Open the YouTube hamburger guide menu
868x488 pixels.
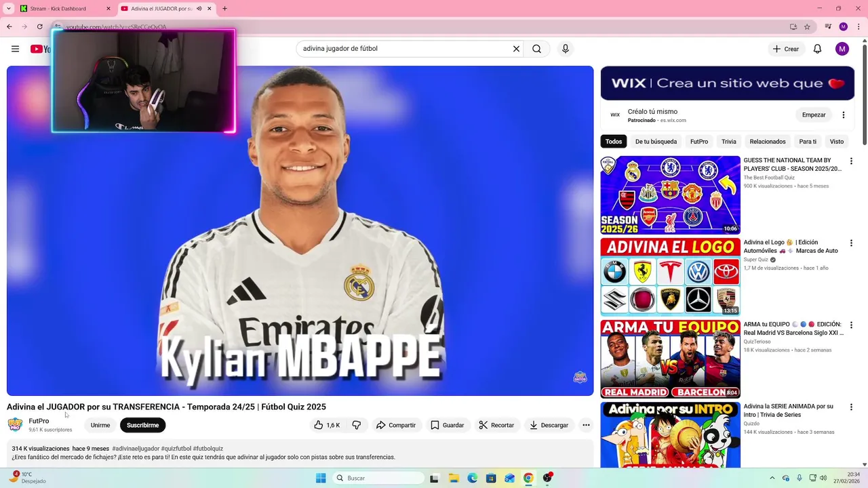[x=15, y=49]
